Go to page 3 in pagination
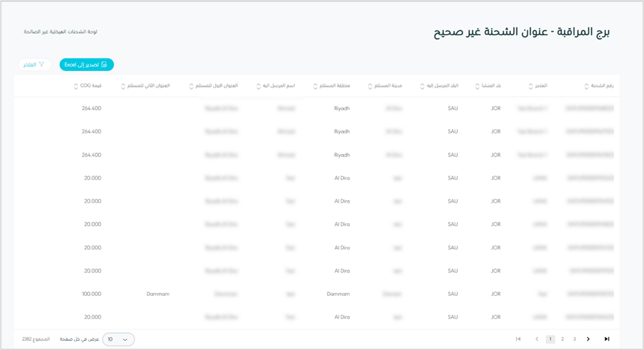Viewport: 644px width, 350px height. [x=574, y=339]
